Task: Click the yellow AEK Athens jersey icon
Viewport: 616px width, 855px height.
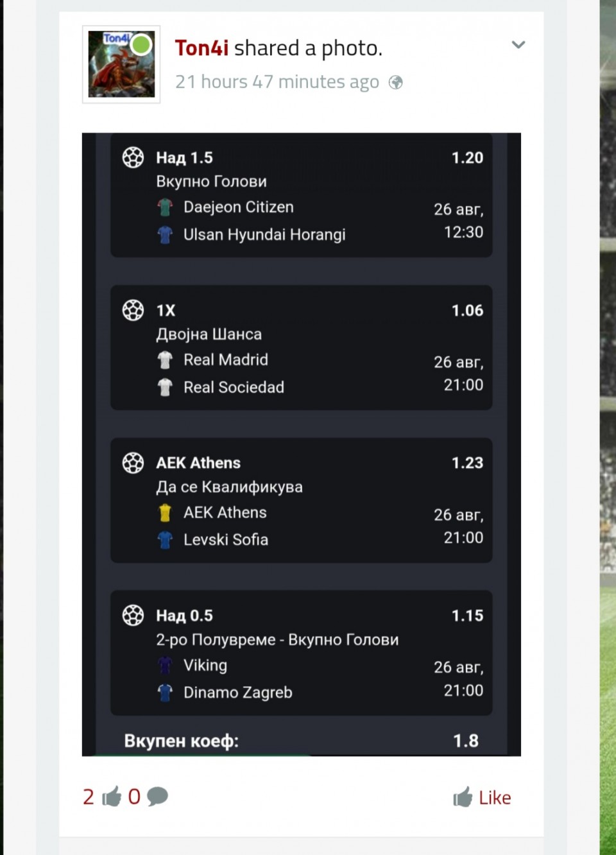Action: pos(166,513)
